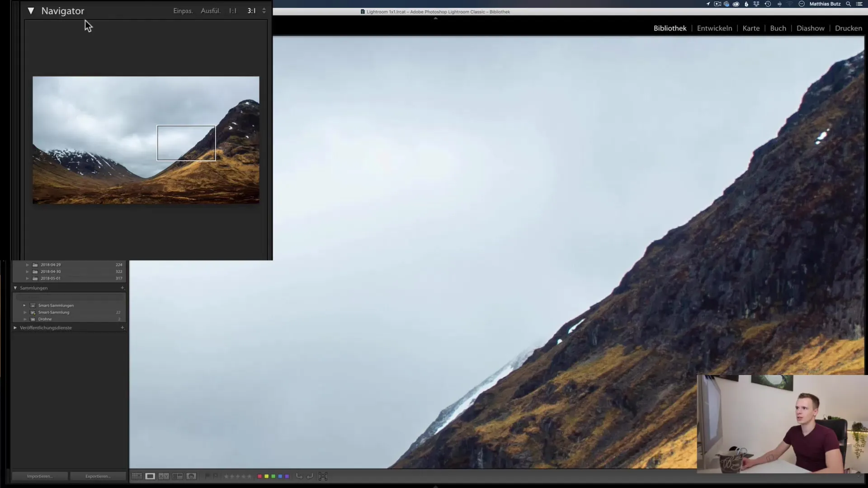Viewport: 868px width, 488px height.
Task: Apply purple color label
Action: pyautogui.click(x=287, y=476)
